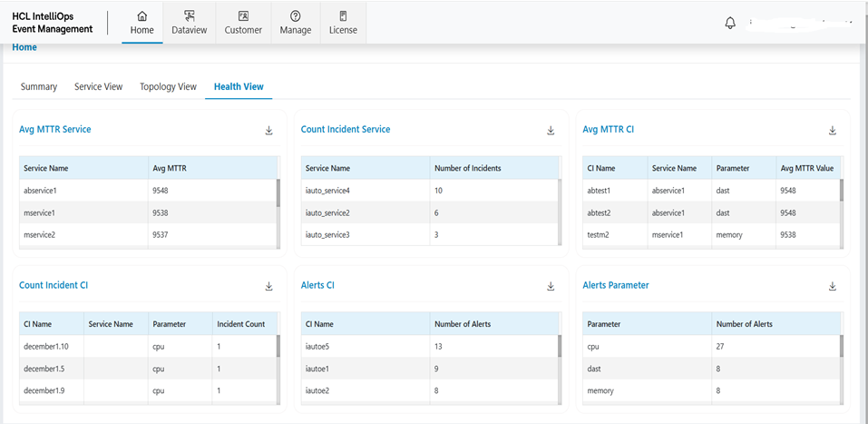The image size is (868, 424).
Task: Open the Dataview section in navigation
Action: click(x=189, y=23)
